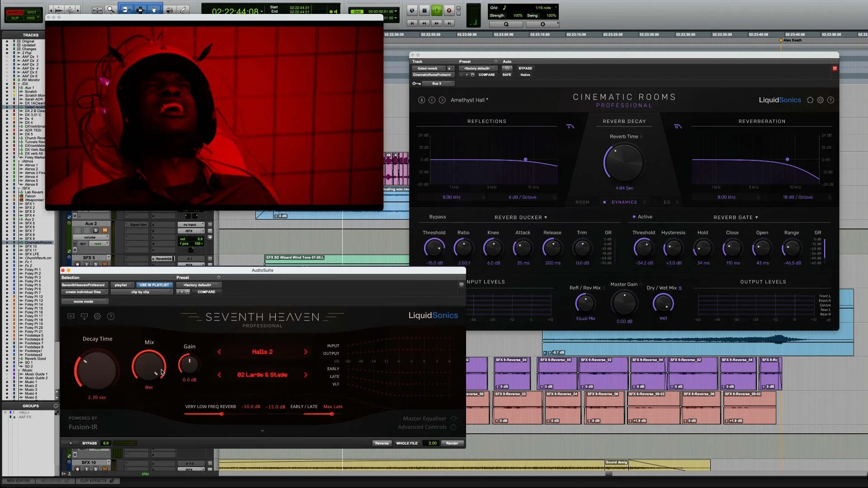Viewport: 868px width, 488px height.
Task: Switch to the EQ tab
Action: [x=667, y=202]
